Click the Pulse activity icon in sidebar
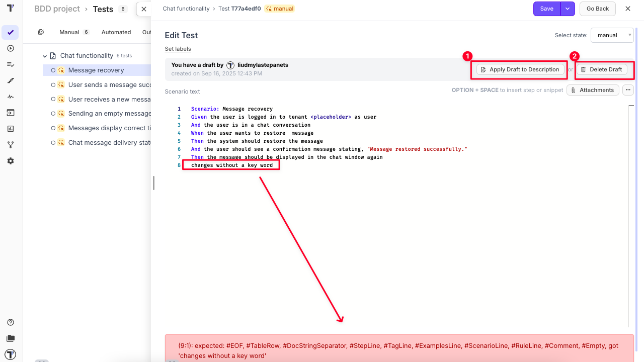 [x=11, y=97]
